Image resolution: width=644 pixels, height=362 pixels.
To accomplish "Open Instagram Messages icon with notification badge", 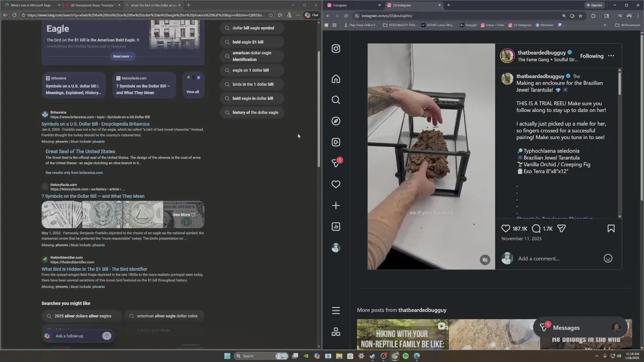I will click(336, 163).
